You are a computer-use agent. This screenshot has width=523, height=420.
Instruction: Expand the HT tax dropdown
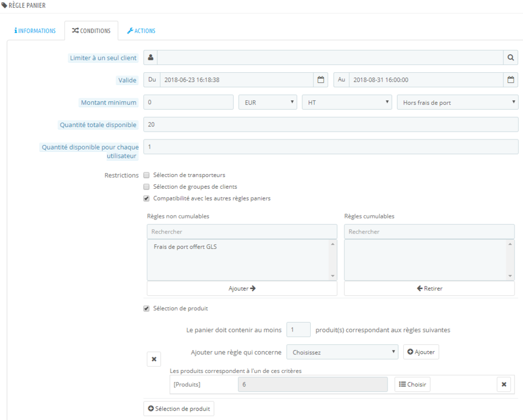(347, 102)
